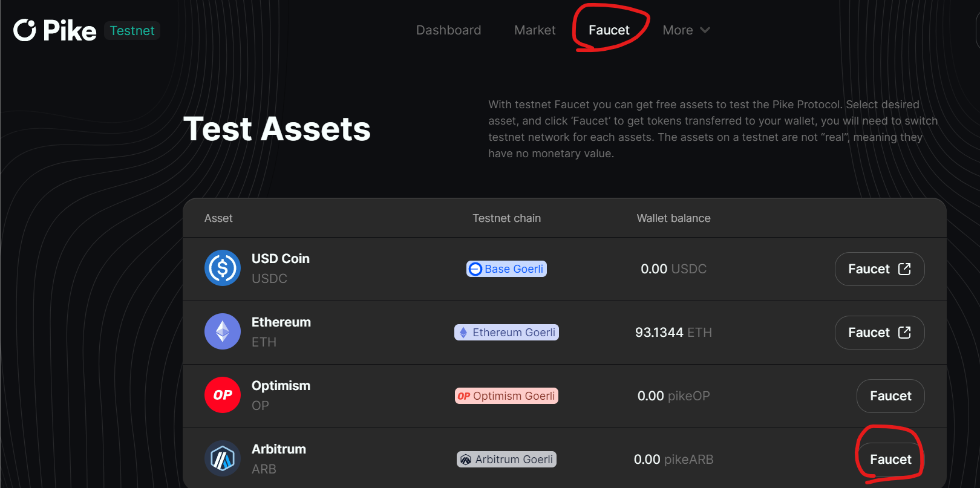Viewport: 980px width, 488px height.
Task: Click the USD Coin asset icon
Action: pyautogui.click(x=223, y=268)
